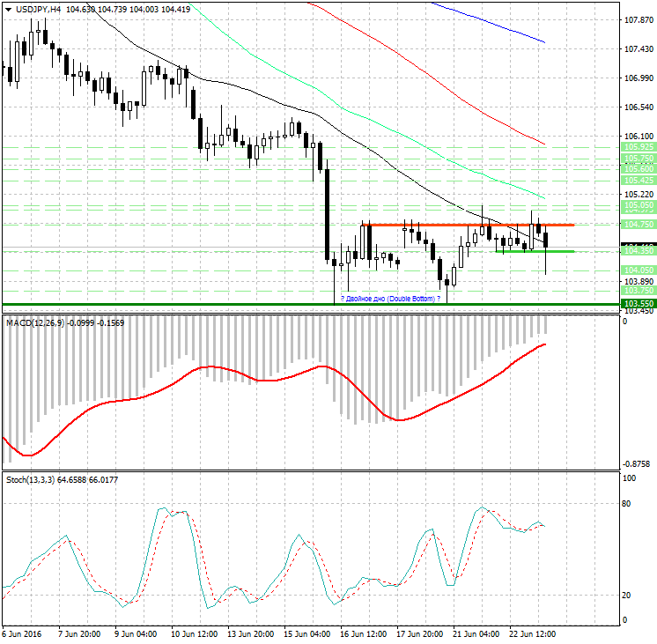Select the Stoch(13,3,3) indicator label
Screen dimensions: 657x644
[30, 479]
